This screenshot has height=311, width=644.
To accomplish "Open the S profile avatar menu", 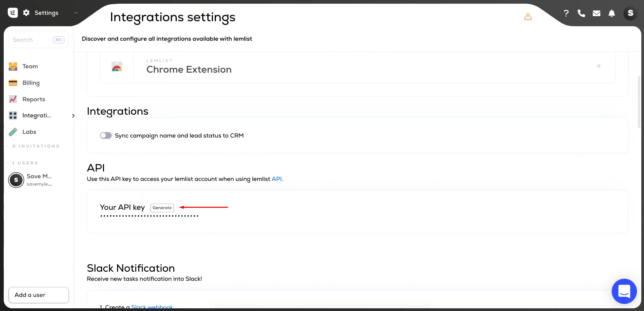I will (630, 13).
